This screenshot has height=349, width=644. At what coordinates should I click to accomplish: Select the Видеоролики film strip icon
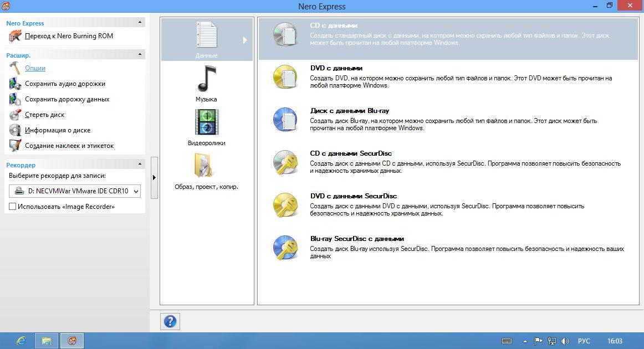(x=207, y=122)
